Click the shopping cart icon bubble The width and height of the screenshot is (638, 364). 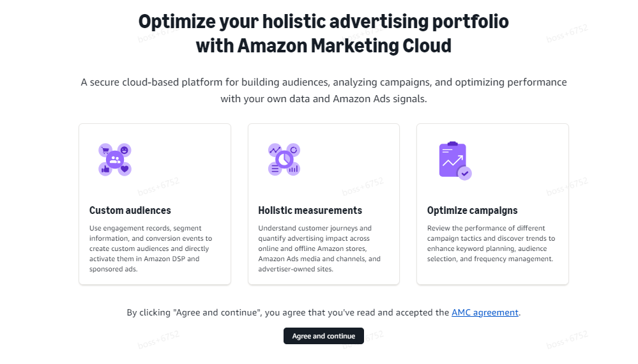pos(105,150)
